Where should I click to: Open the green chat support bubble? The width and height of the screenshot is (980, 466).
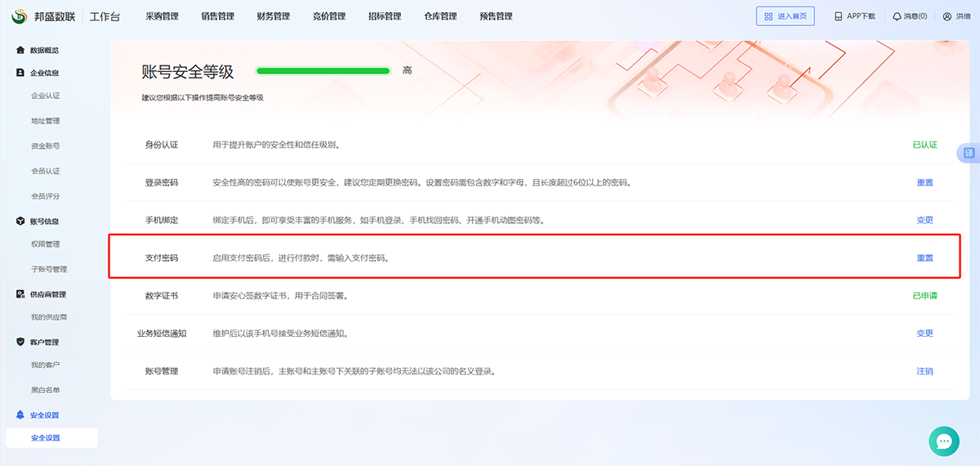click(x=944, y=441)
